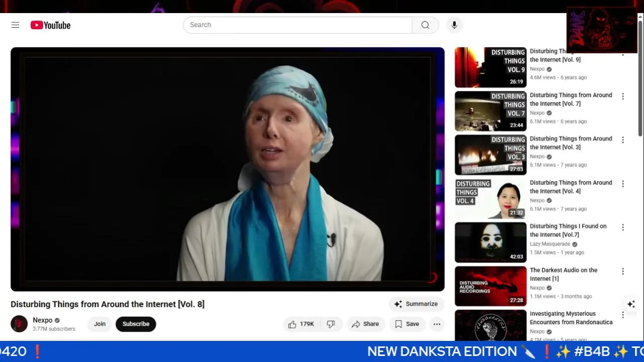Click the '179K' like count

pyautogui.click(x=307, y=324)
